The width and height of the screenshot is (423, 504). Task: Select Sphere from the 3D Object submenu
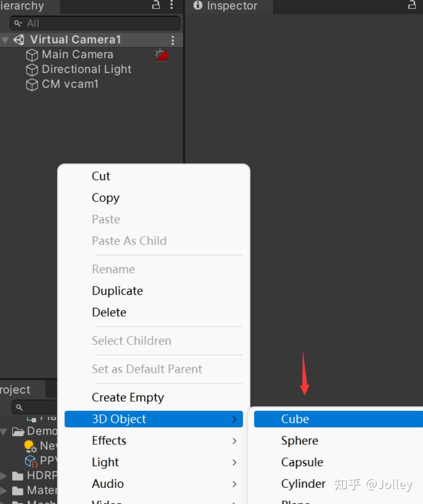(299, 440)
